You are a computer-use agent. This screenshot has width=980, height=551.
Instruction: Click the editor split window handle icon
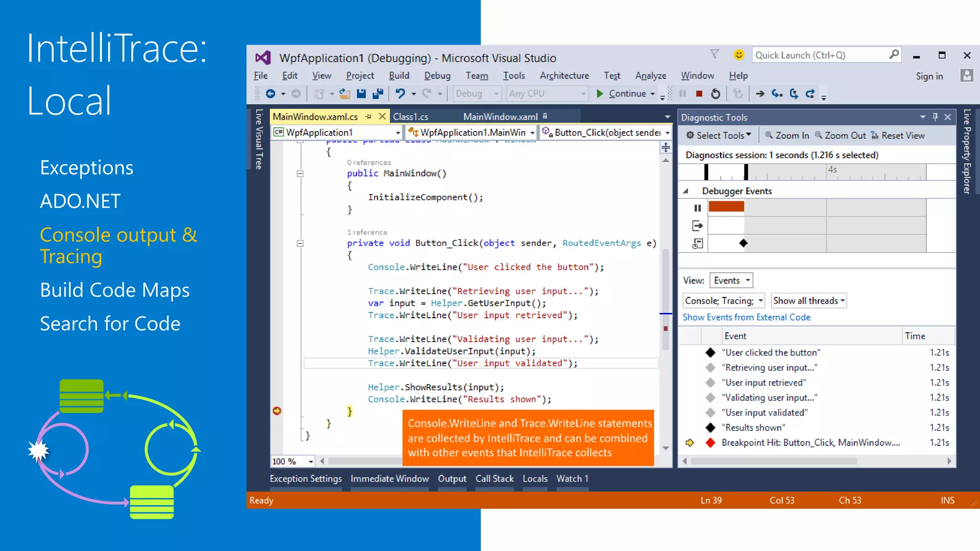click(666, 148)
